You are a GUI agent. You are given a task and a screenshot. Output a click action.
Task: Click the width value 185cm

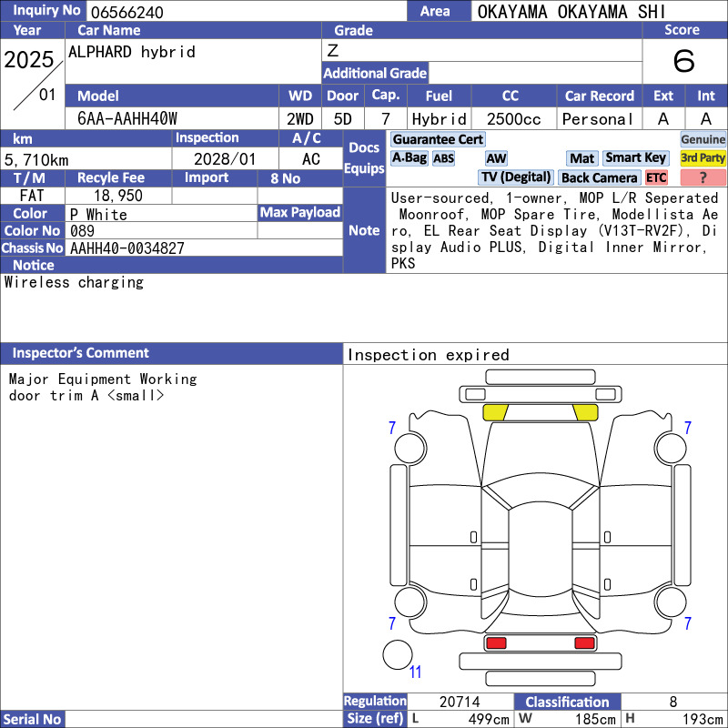coord(595,719)
